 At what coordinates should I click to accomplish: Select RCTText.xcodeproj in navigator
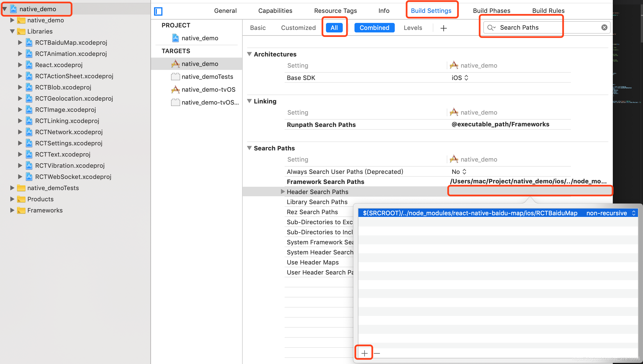click(x=63, y=154)
